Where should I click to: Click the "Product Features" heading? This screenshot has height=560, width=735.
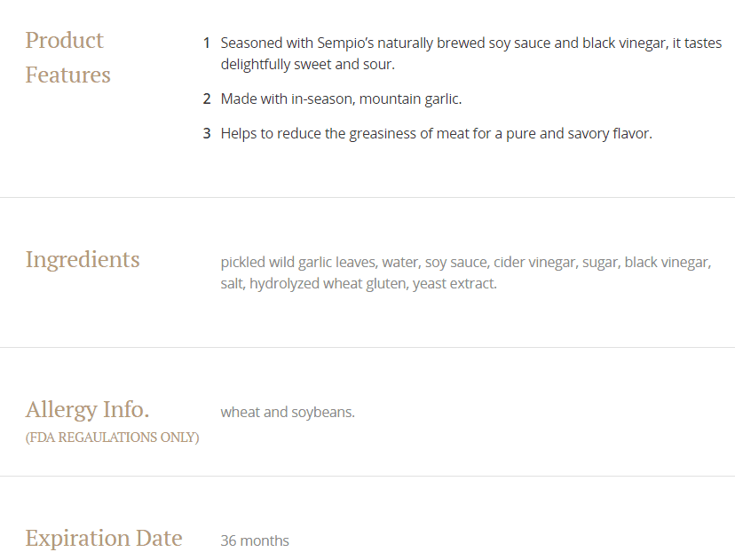(67, 58)
